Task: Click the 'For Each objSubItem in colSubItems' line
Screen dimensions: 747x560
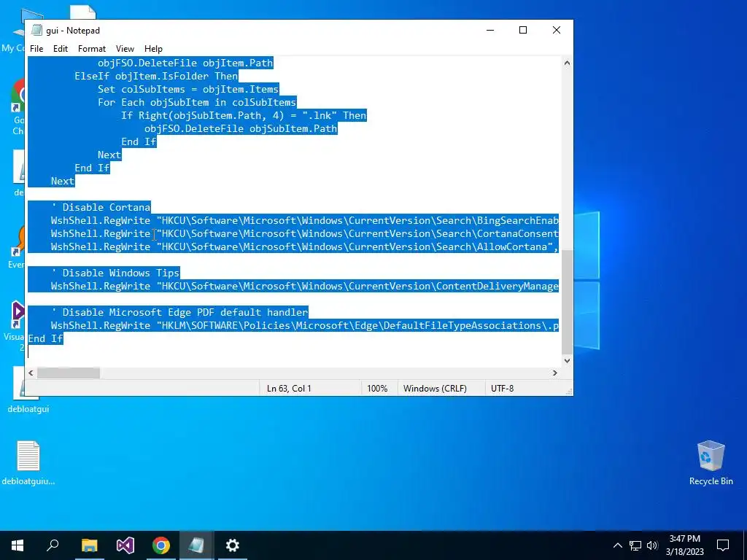Action: (x=197, y=102)
